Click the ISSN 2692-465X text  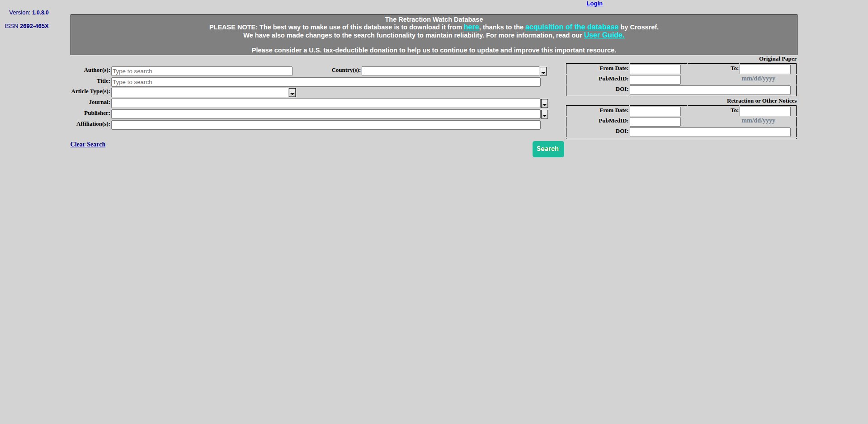coord(27,26)
